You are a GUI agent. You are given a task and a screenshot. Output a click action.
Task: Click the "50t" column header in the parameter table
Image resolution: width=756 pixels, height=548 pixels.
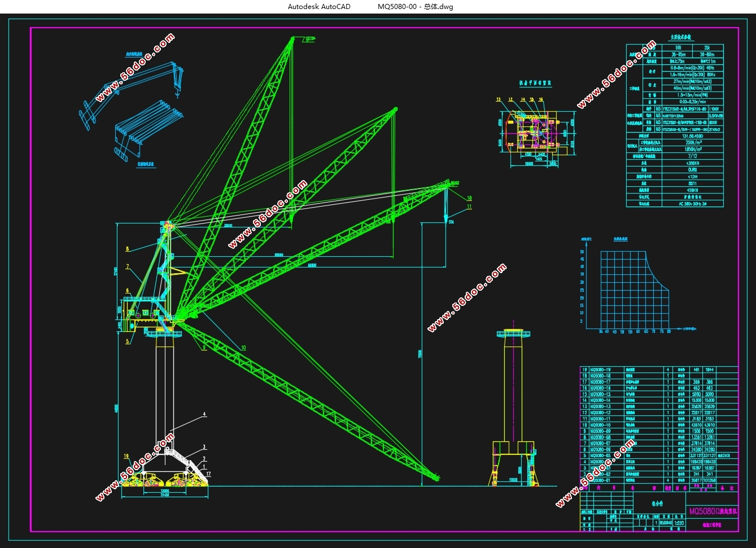(x=679, y=47)
